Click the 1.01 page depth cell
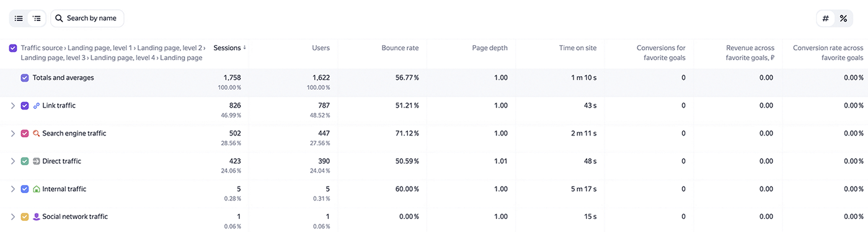 [501, 161]
